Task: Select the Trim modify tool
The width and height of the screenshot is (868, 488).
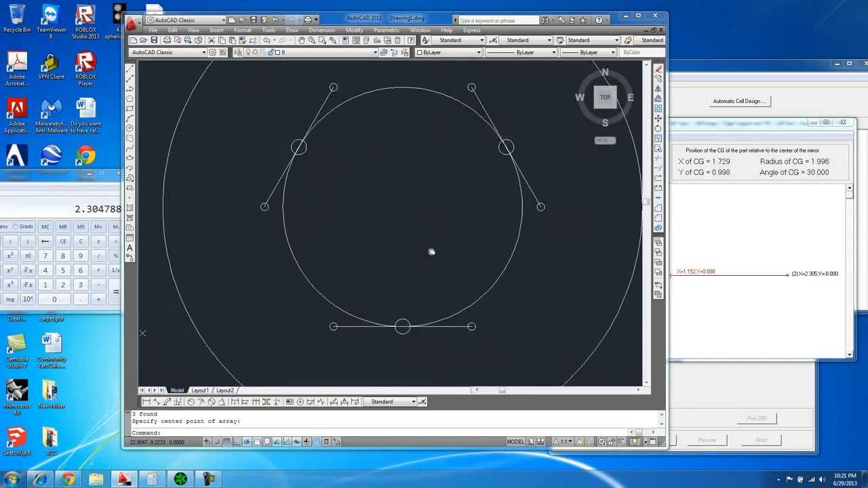Action: click(658, 157)
